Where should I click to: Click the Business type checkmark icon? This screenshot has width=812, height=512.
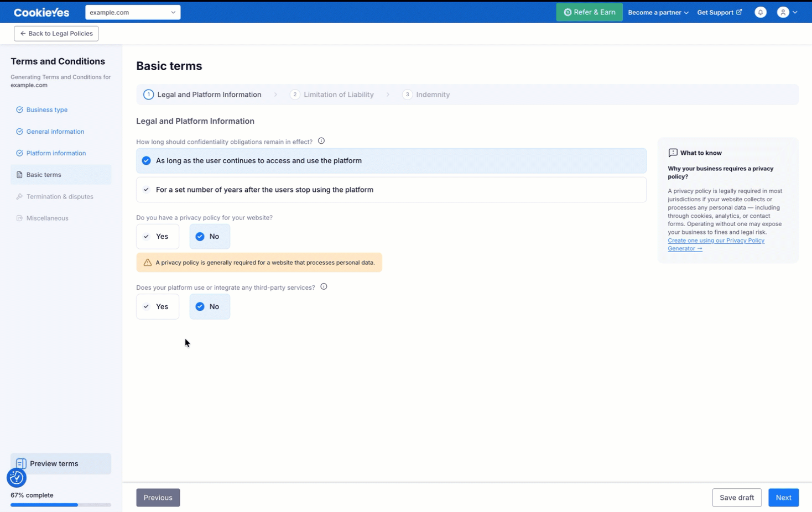19,109
